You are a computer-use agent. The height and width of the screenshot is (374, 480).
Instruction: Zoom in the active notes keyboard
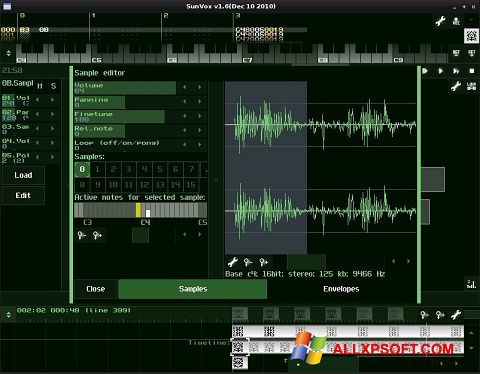pyautogui.click(x=97, y=235)
